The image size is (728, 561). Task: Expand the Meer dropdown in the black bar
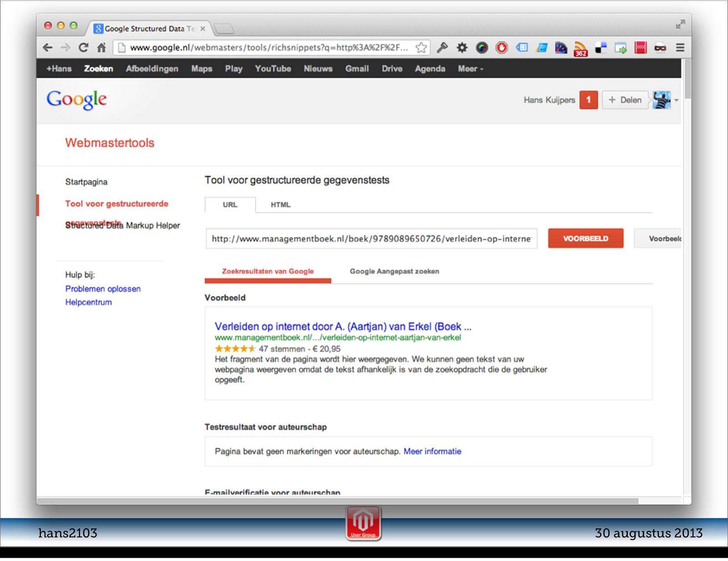click(470, 69)
